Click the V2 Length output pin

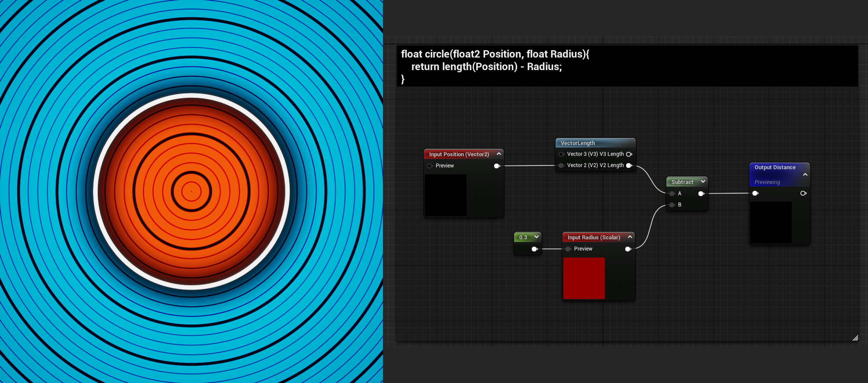[629, 165]
